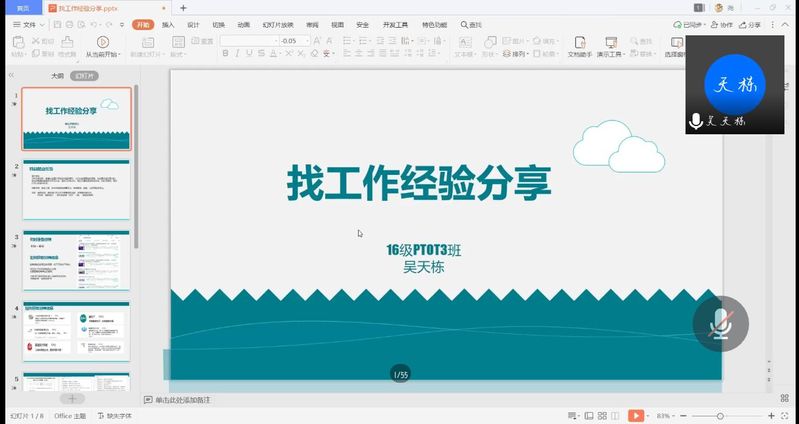Image resolution: width=799 pixels, height=424 pixels.
Task: Click the orange slideshow play button in status bar
Action: tap(634, 415)
